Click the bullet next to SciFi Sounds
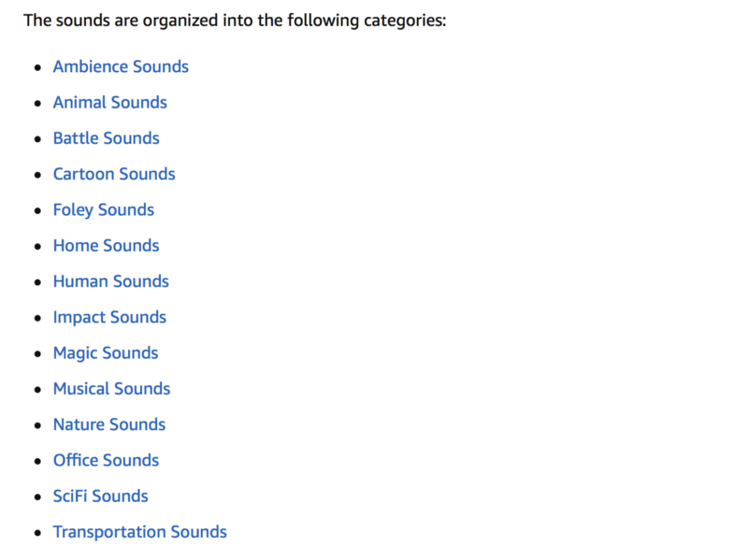 [x=38, y=497]
